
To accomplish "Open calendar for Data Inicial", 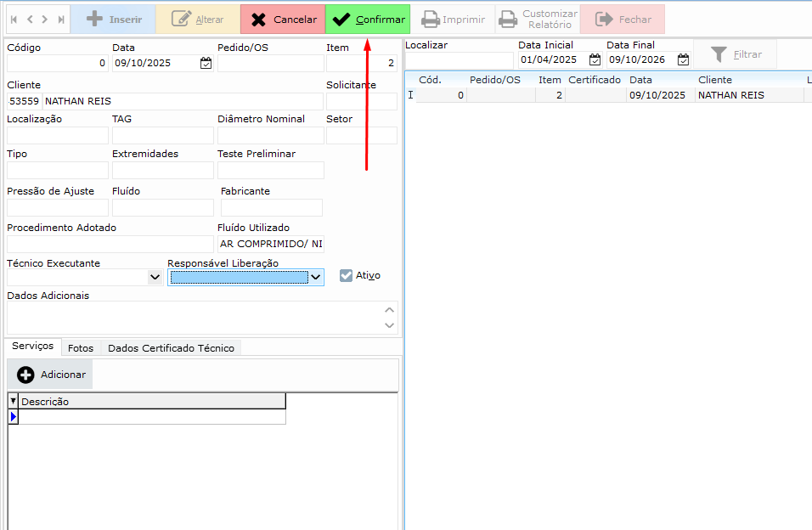I will point(595,59).
